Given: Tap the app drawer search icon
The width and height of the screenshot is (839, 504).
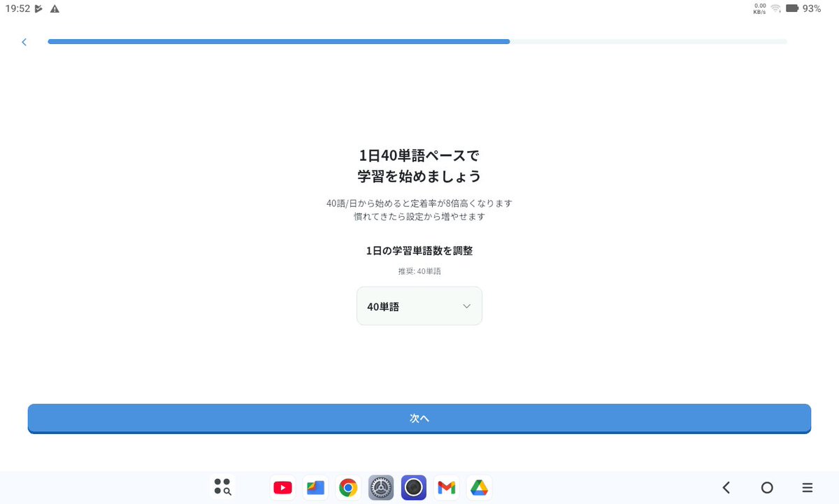Looking at the screenshot, I should (x=222, y=487).
